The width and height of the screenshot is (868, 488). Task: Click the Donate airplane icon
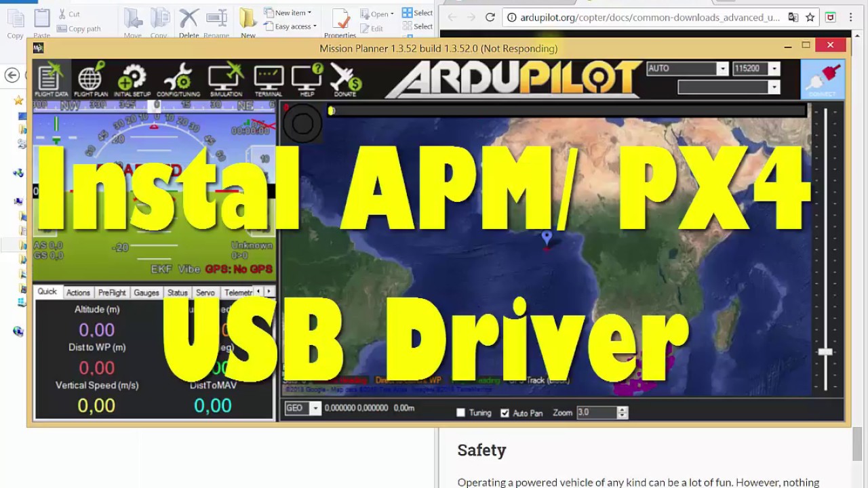click(x=345, y=79)
